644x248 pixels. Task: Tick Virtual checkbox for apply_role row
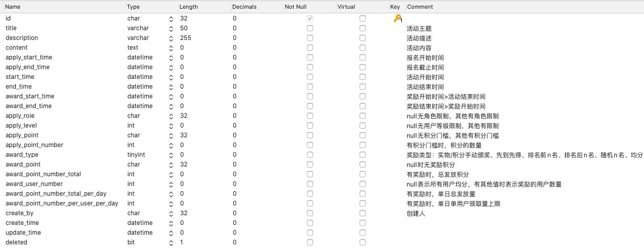point(363,116)
